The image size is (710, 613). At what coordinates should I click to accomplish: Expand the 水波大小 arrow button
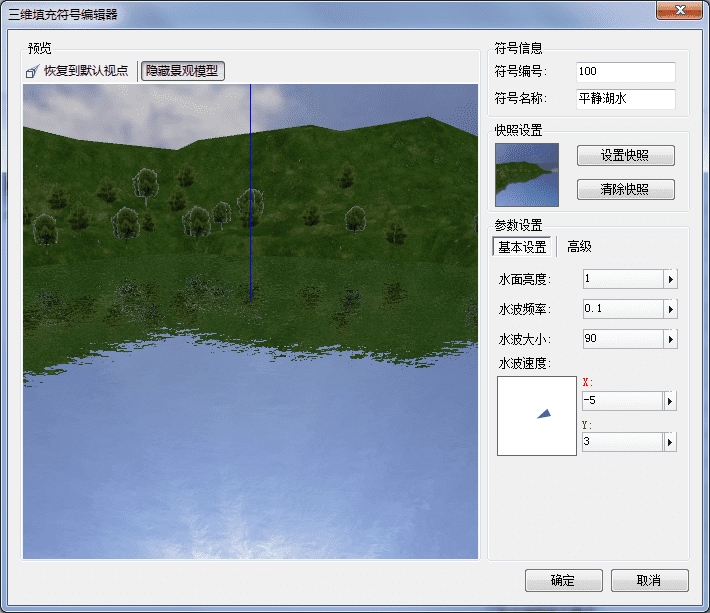[671, 339]
